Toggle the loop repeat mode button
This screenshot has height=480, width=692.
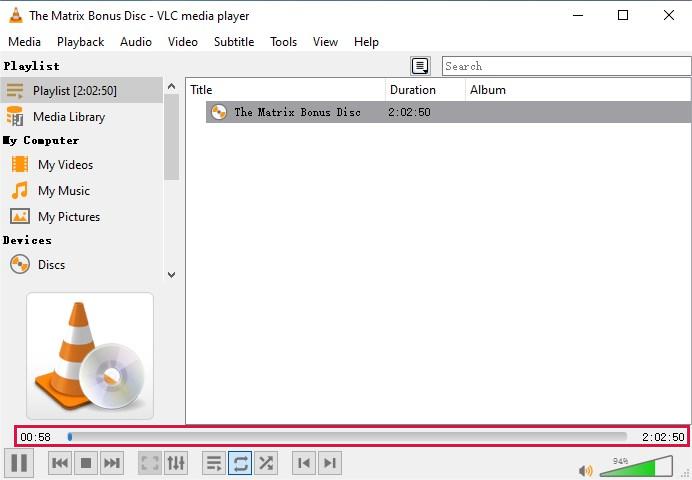click(240, 463)
